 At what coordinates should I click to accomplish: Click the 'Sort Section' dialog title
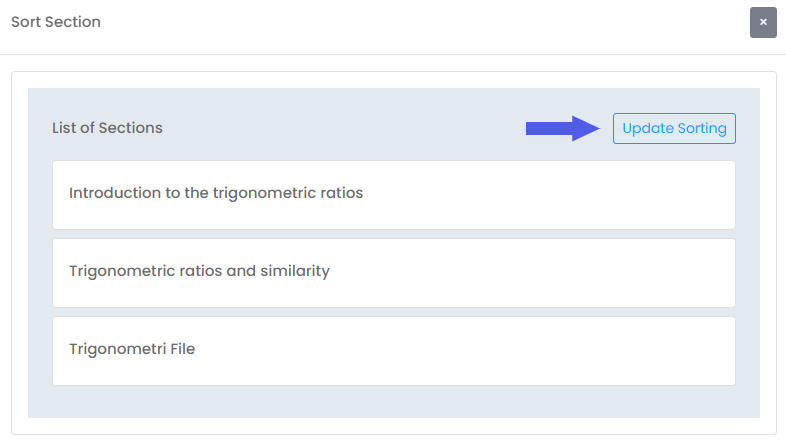56,22
